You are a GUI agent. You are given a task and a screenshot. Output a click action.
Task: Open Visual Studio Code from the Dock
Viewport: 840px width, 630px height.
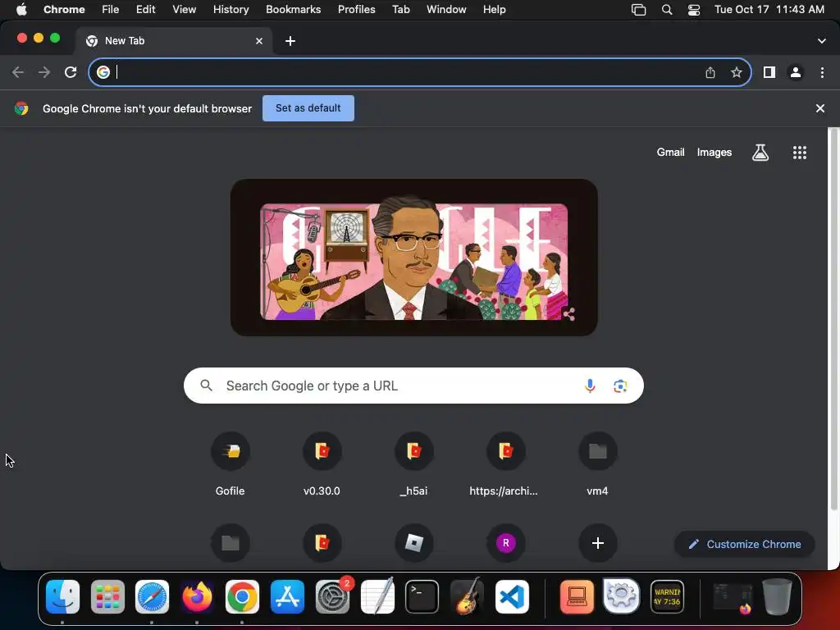512,597
